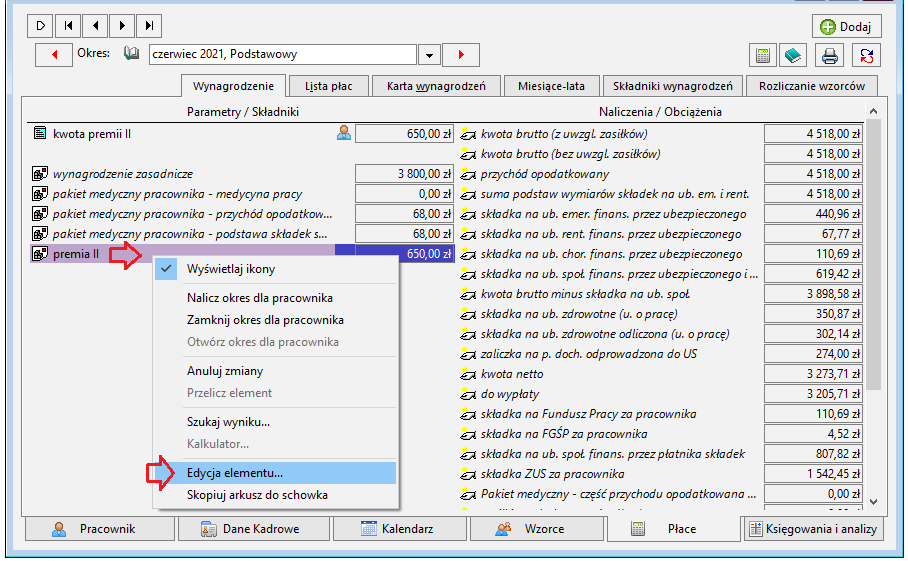Open the calculator toolbar icon
Screen dimensions: 908x561
pyautogui.click(x=763, y=56)
